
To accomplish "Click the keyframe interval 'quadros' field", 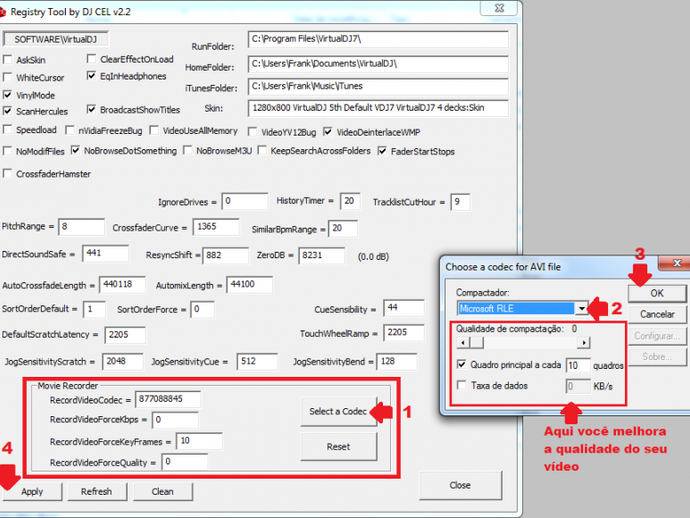I will (578, 365).
